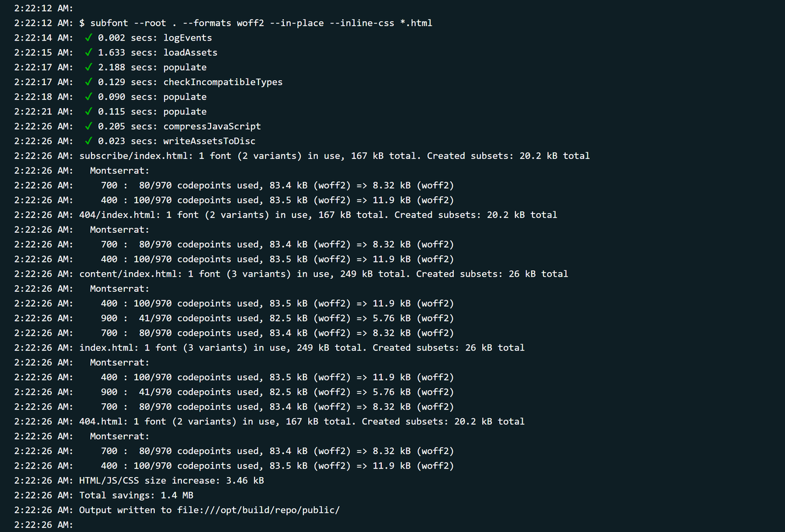Select the subfont command line

pos(262,22)
